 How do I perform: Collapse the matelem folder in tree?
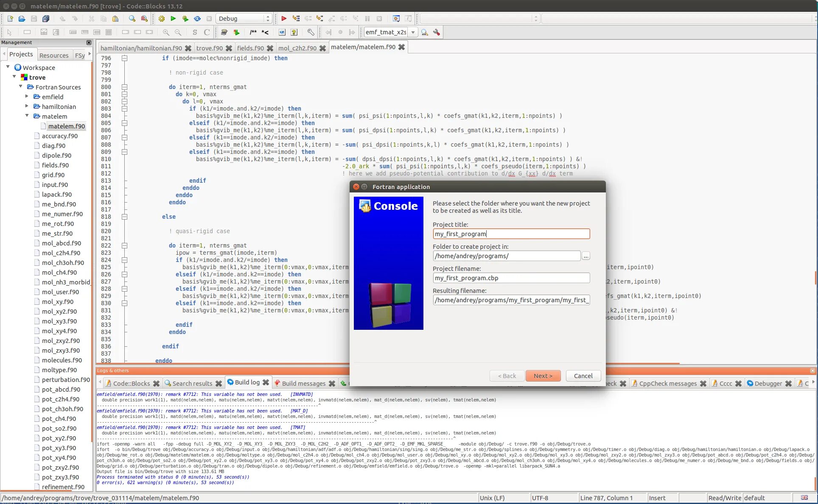point(27,116)
